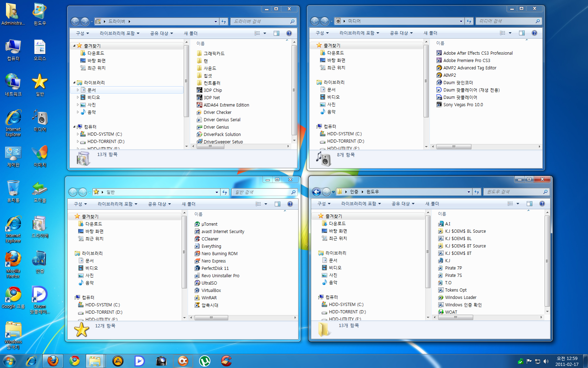Launch Firefox from the taskbar
588x368 pixels.
click(x=53, y=361)
